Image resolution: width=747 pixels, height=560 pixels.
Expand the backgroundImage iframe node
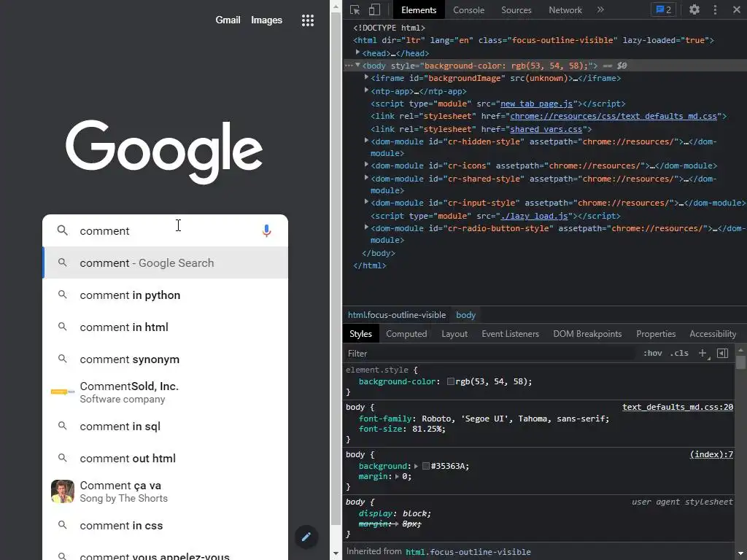click(366, 77)
